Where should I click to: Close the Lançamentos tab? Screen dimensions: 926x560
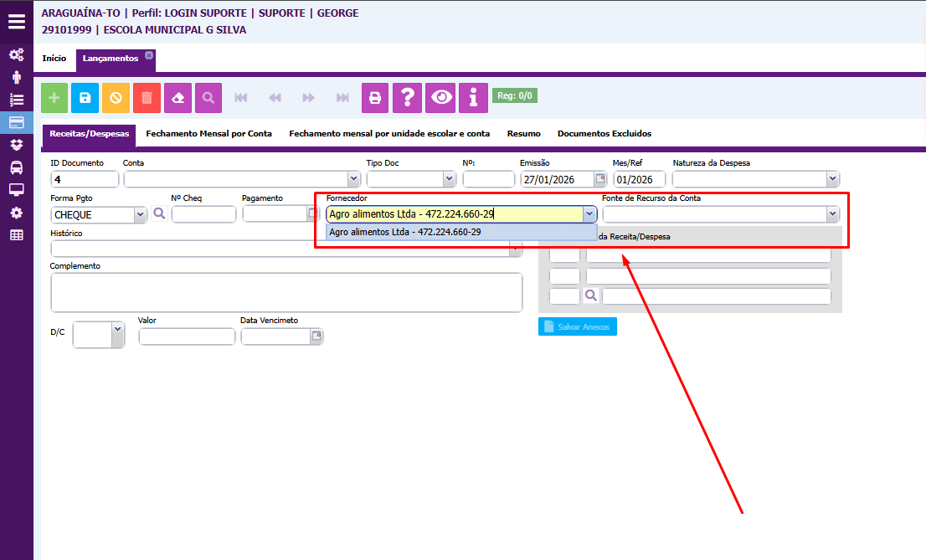[x=149, y=55]
